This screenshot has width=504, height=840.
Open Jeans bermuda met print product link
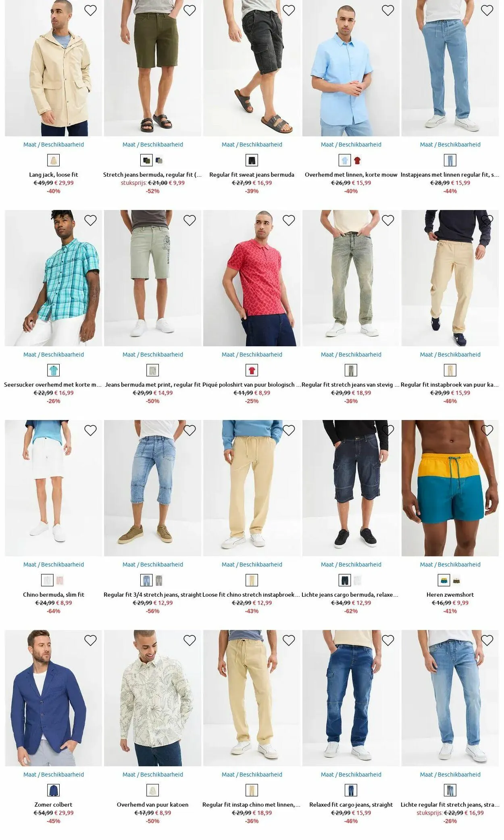click(x=153, y=384)
